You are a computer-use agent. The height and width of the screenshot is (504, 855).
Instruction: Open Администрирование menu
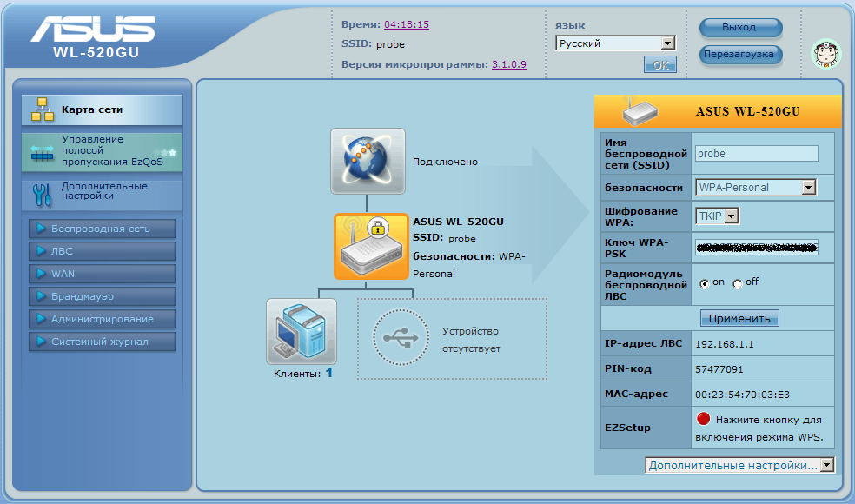pyautogui.click(x=102, y=319)
